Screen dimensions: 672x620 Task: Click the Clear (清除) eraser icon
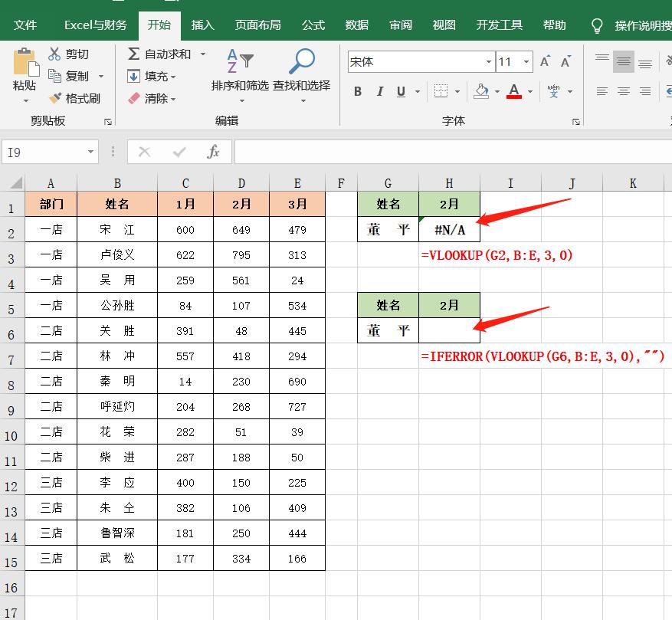pyautogui.click(x=133, y=98)
